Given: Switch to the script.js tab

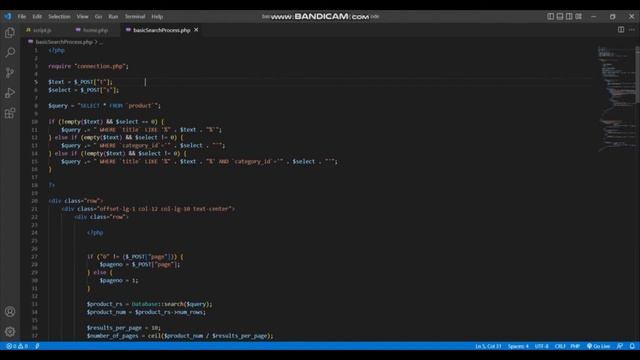Looking at the screenshot, I should 42,30.
